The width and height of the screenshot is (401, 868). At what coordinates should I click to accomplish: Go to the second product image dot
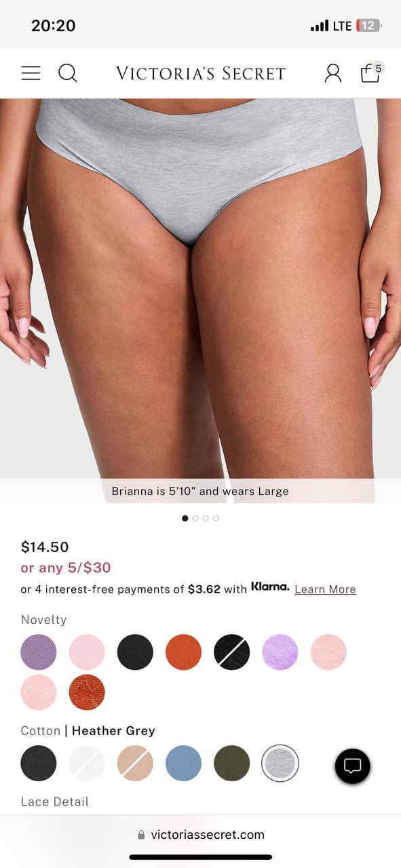[195, 518]
